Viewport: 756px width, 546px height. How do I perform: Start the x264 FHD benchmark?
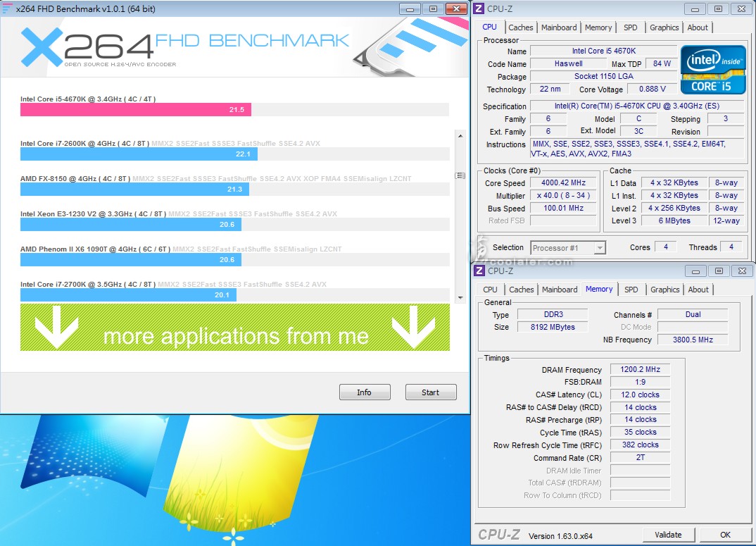click(x=431, y=392)
